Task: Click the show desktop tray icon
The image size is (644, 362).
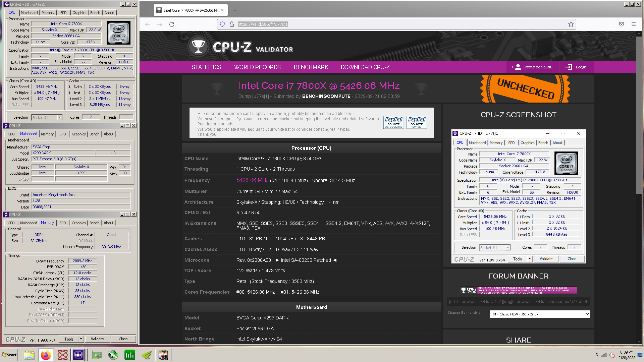Action: tap(640, 355)
